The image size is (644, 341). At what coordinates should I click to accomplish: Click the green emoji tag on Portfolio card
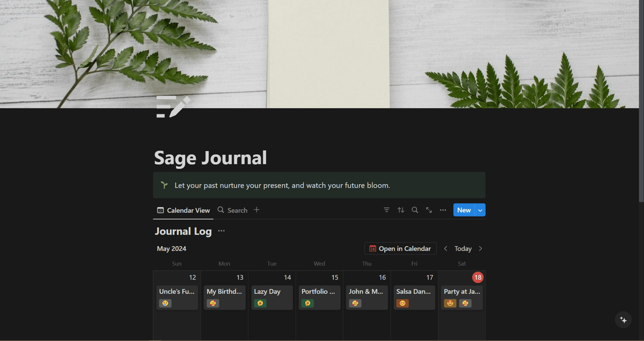(308, 303)
